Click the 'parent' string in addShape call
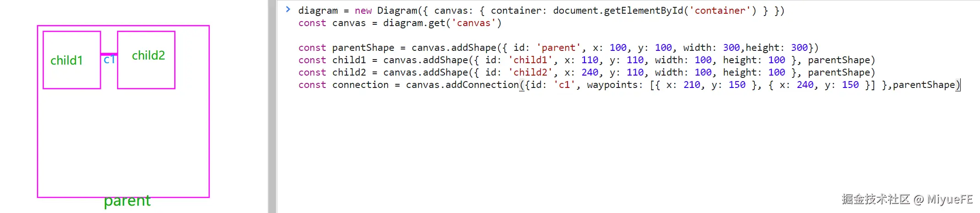The width and height of the screenshot is (980, 213). 558,48
